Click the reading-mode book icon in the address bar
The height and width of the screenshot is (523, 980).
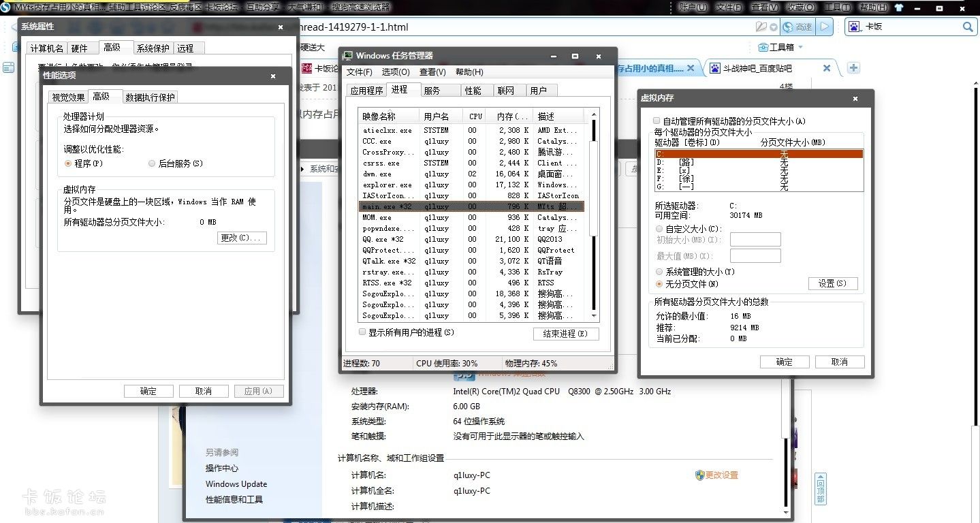[x=761, y=27]
